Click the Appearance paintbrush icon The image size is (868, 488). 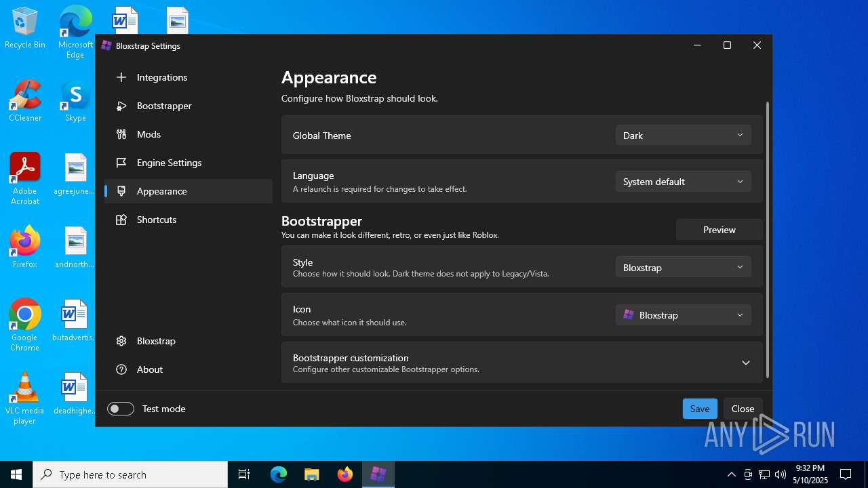121,191
